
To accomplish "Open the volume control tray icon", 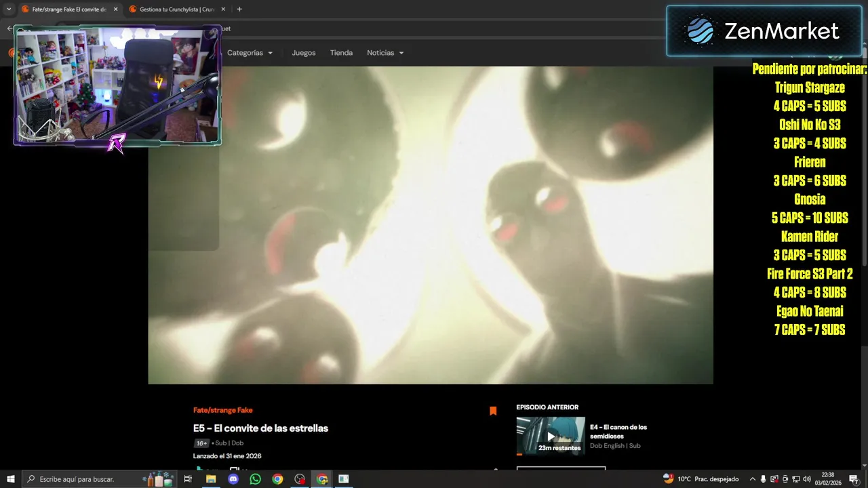I will point(807,479).
